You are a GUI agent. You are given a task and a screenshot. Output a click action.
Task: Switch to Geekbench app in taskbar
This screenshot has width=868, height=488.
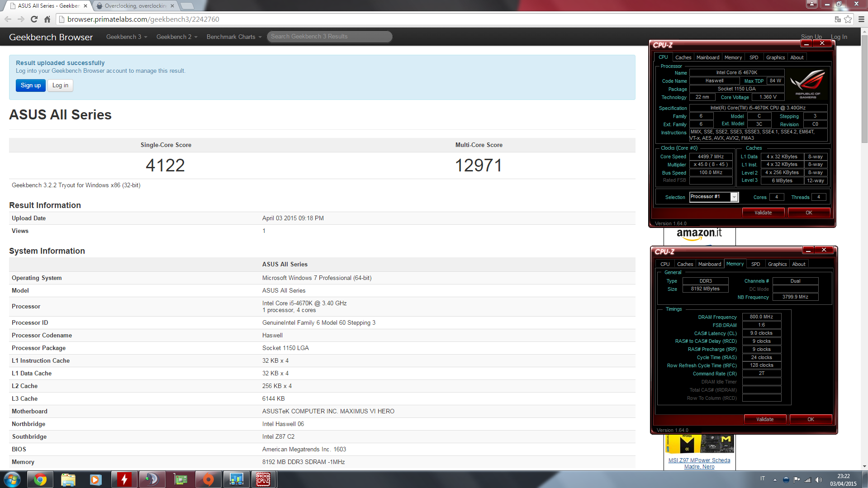236,479
